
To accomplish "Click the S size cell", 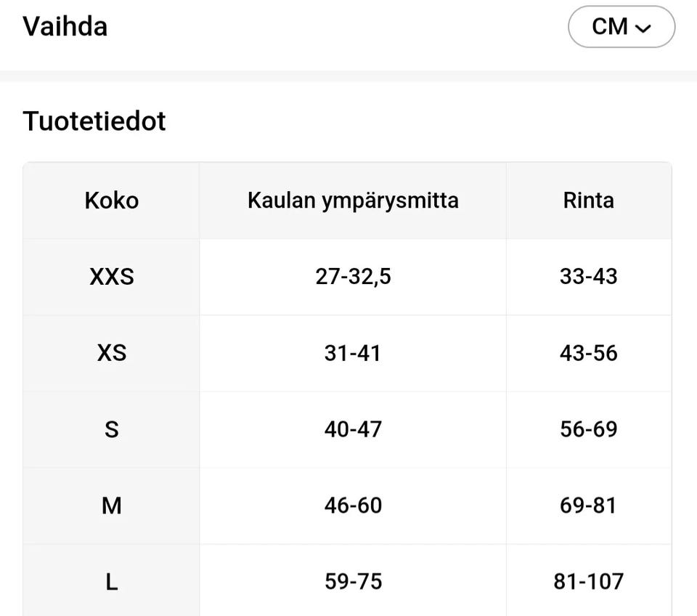I will [x=111, y=429].
